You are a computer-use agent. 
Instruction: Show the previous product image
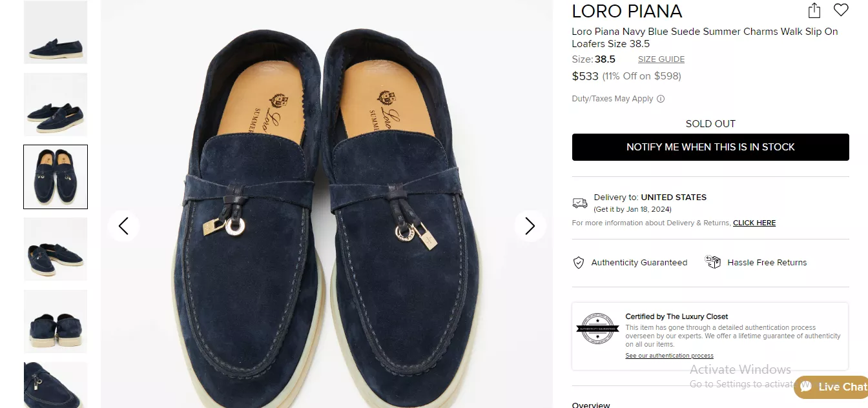pyautogui.click(x=123, y=226)
